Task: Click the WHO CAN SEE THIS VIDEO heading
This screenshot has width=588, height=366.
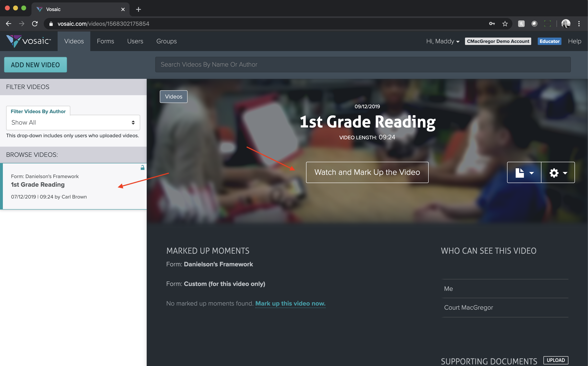Action: (x=489, y=251)
